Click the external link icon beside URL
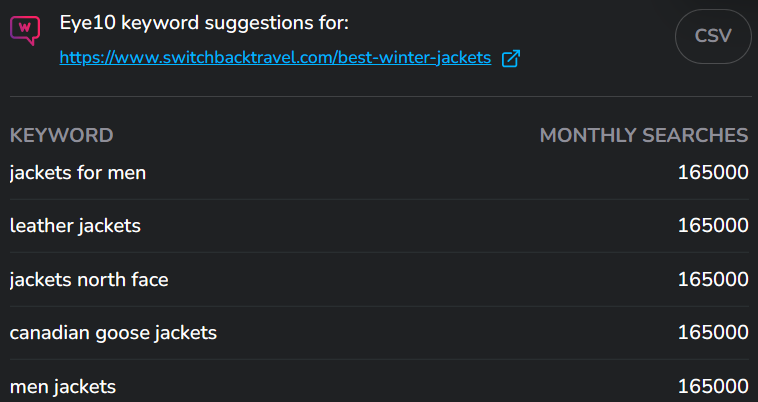The height and width of the screenshot is (402, 758). click(x=510, y=58)
